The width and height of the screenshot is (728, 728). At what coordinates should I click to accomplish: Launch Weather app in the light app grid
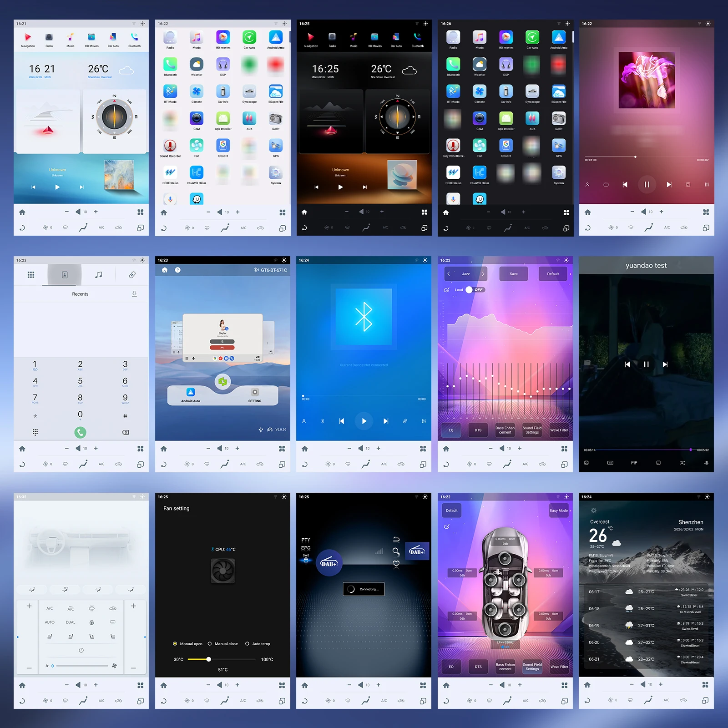[x=197, y=66]
